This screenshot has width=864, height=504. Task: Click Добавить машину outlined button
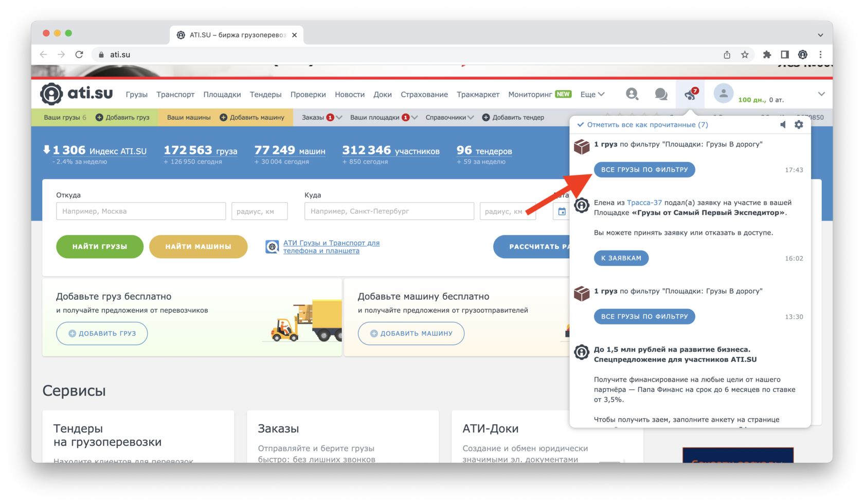tap(411, 333)
